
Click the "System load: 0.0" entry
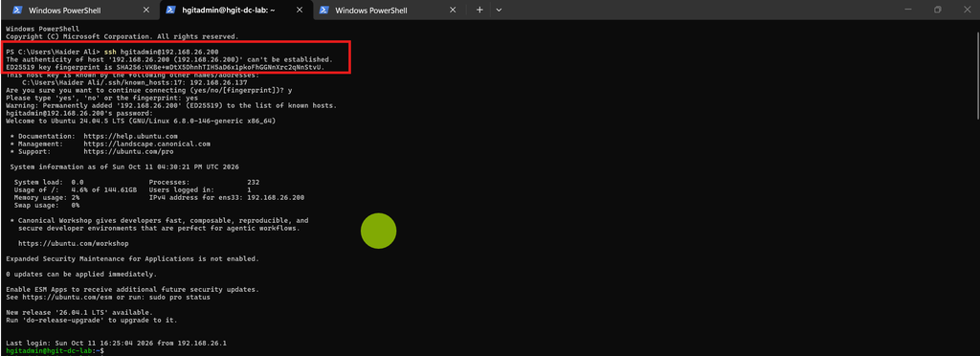click(x=49, y=183)
